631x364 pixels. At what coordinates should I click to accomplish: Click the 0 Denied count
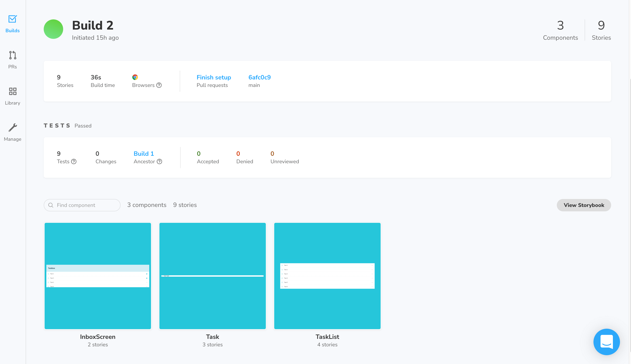coord(238,154)
